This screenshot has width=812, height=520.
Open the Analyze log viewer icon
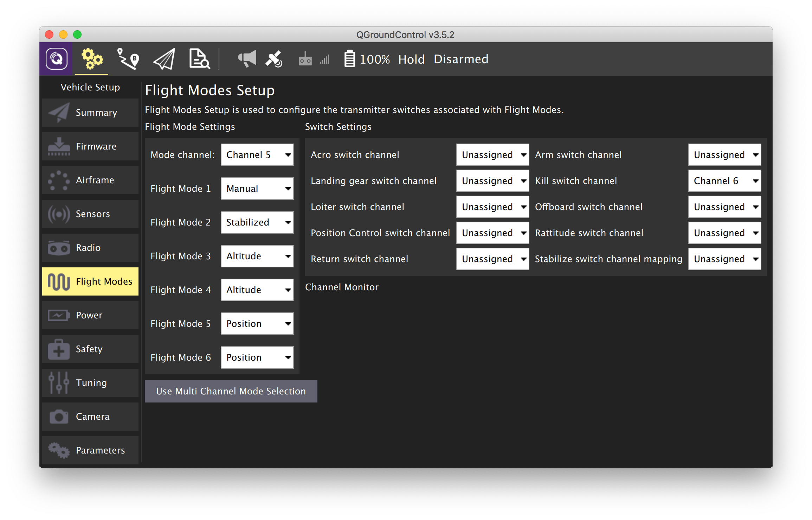(x=199, y=59)
